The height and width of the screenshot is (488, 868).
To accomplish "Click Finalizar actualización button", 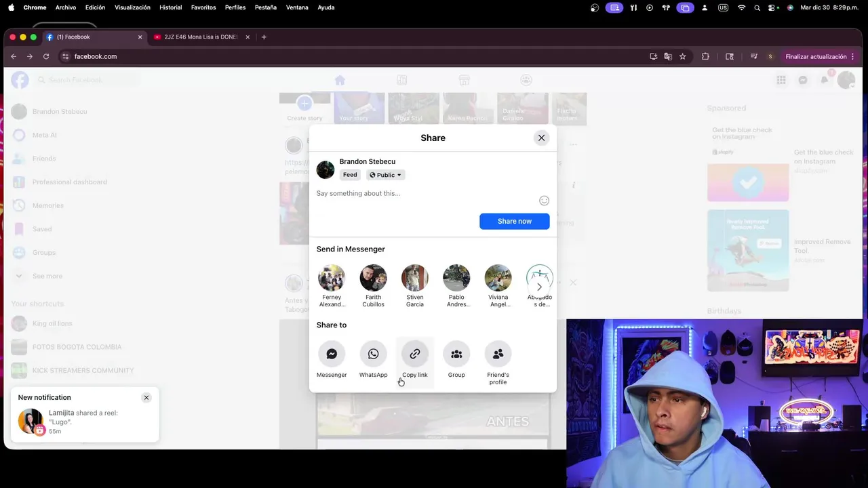I will pyautogui.click(x=816, y=56).
